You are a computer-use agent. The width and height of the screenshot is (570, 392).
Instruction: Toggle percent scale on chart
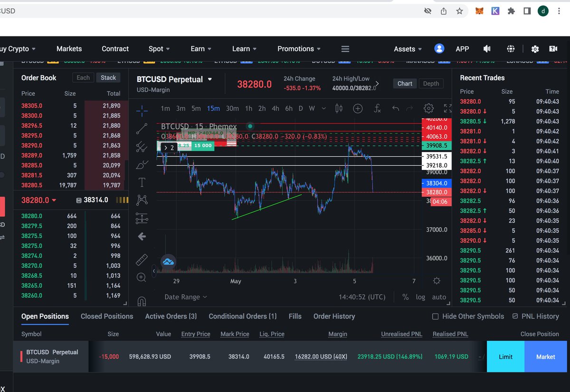tap(405, 297)
